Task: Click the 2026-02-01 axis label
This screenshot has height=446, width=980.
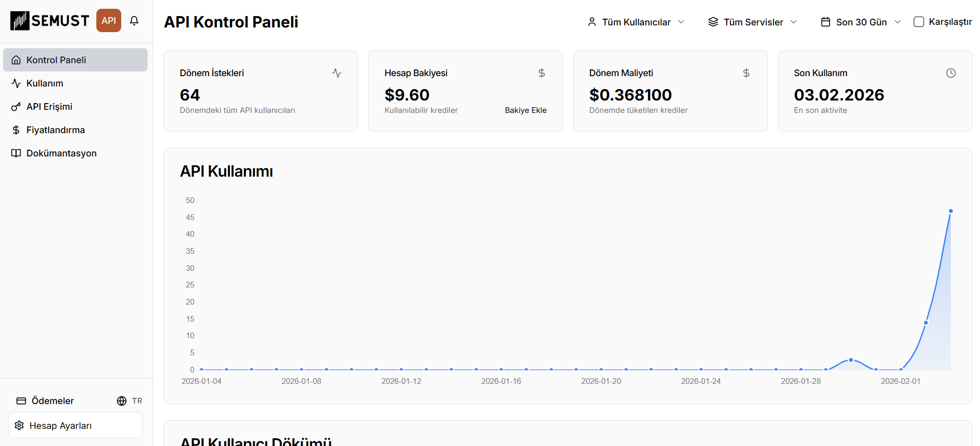Action: pyautogui.click(x=901, y=381)
